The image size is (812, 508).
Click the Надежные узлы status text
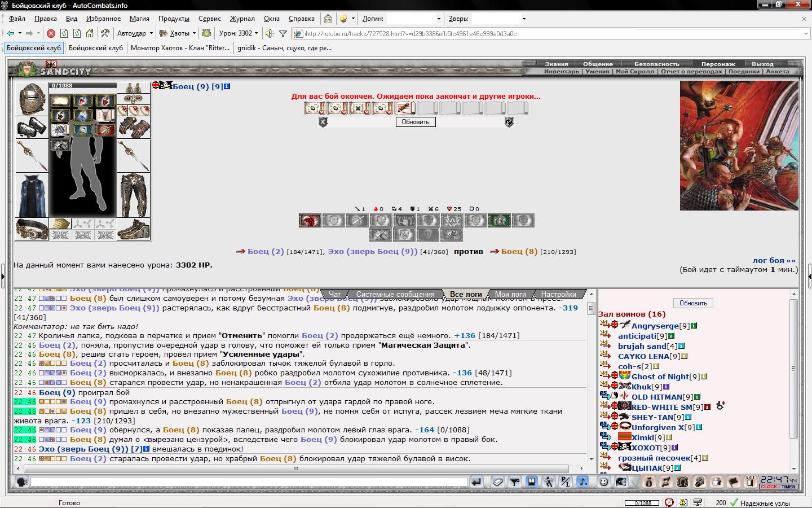pos(765,503)
